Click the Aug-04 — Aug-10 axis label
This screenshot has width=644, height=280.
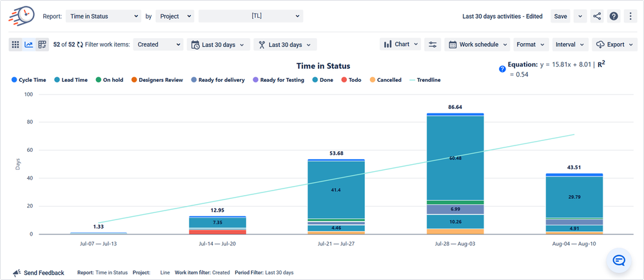(574, 243)
